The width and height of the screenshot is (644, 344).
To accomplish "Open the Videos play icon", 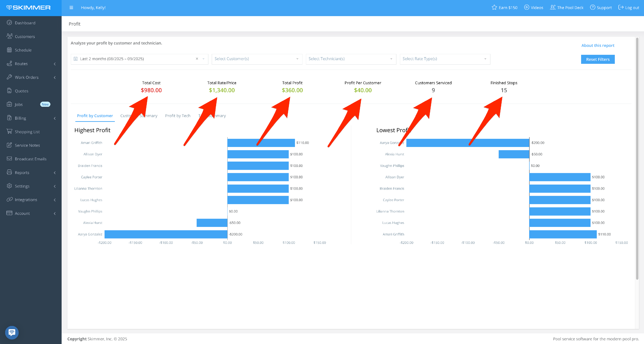I will pyautogui.click(x=527, y=8).
